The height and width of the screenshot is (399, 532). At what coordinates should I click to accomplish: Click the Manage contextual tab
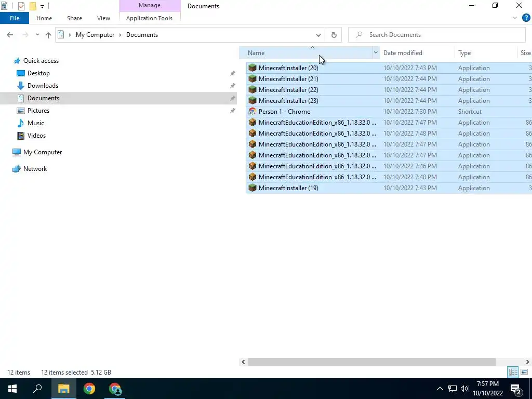pos(149,5)
